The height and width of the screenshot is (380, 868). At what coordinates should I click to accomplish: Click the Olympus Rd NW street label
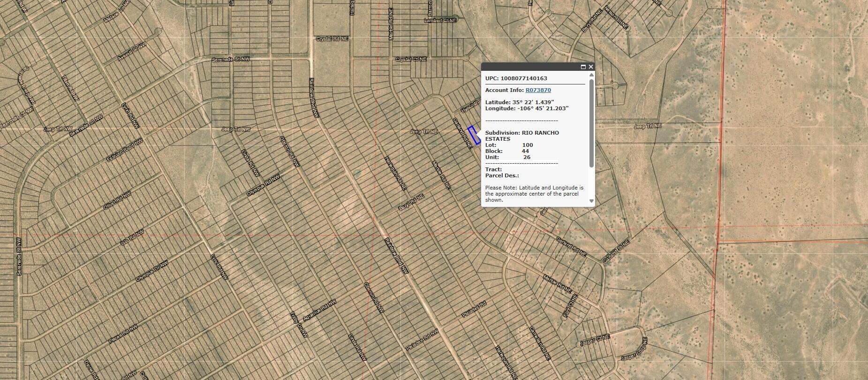263,185
